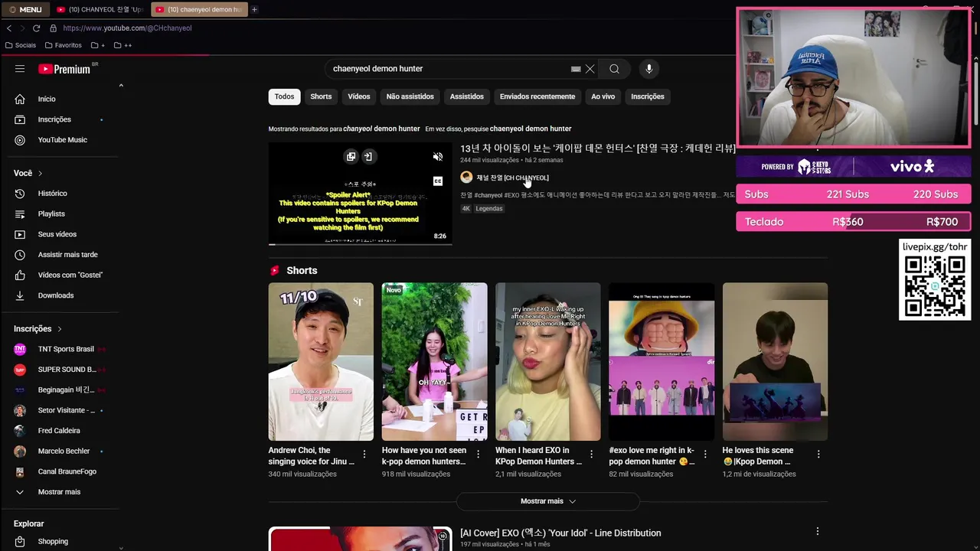Start voice search with microphone icon

(x=648, y=69)
